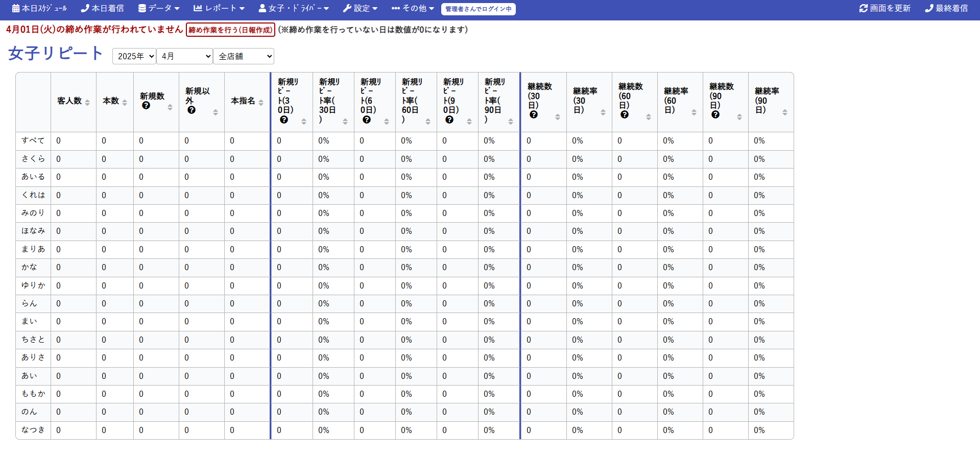
Task: Click help icon in 継続数(60日) header
Action: [x=625, y=115]
